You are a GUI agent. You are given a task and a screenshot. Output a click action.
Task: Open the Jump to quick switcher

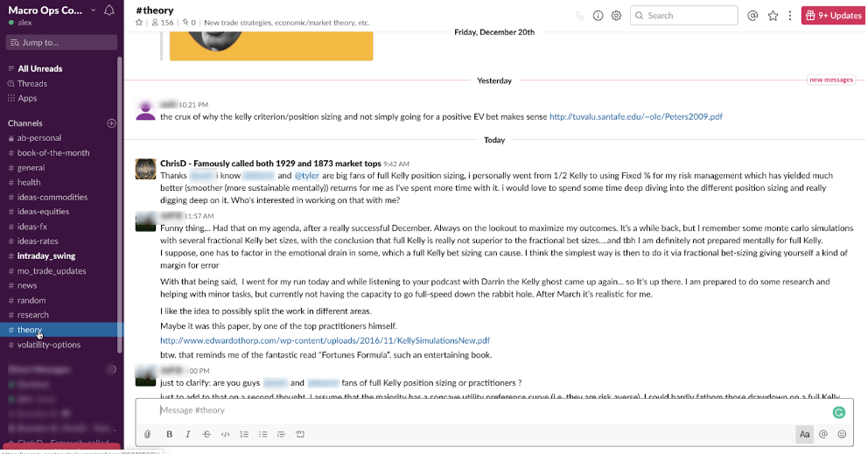click(61, 42)
